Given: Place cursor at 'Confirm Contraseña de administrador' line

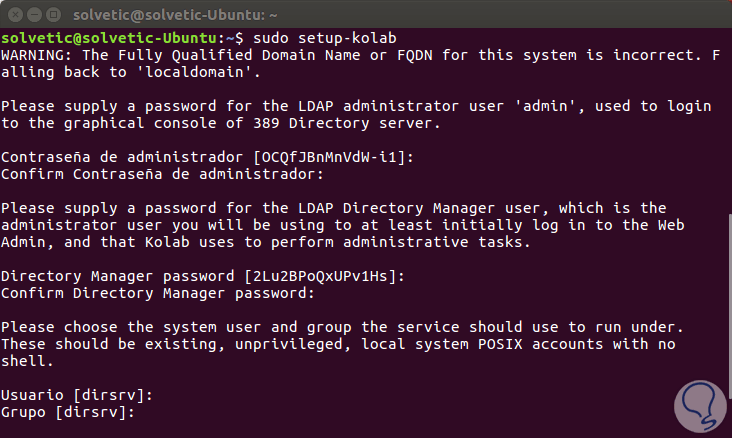Looking at the screenshot, I should click(160, 174).
